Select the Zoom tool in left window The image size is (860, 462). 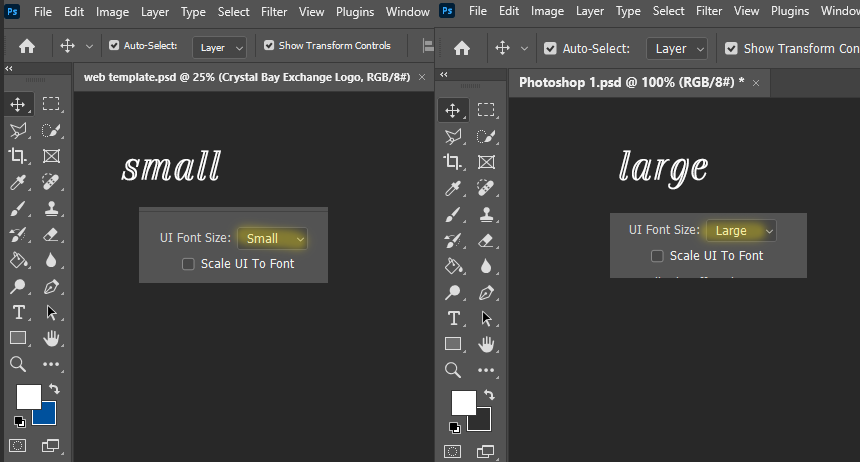[x=18, y=364]
